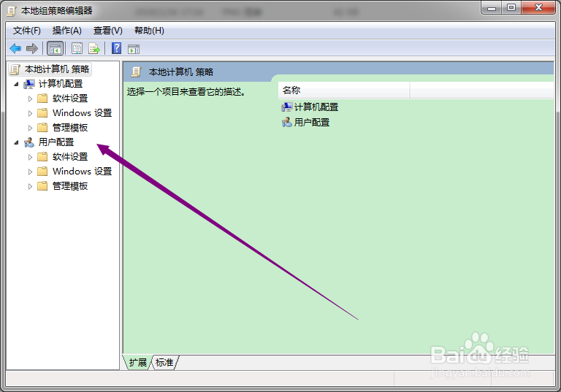Click folder icon of Windows 设置 under 计算机配置
This screenshot has height=392, width=561.
point(42,113)
